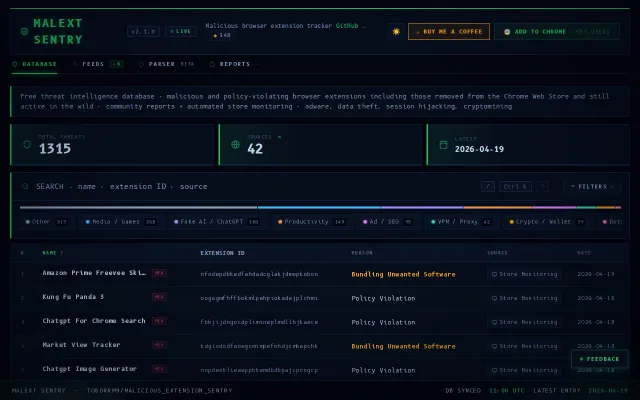Click the extension ID of Kung Fu Panda 3 row

click(259, 298)
